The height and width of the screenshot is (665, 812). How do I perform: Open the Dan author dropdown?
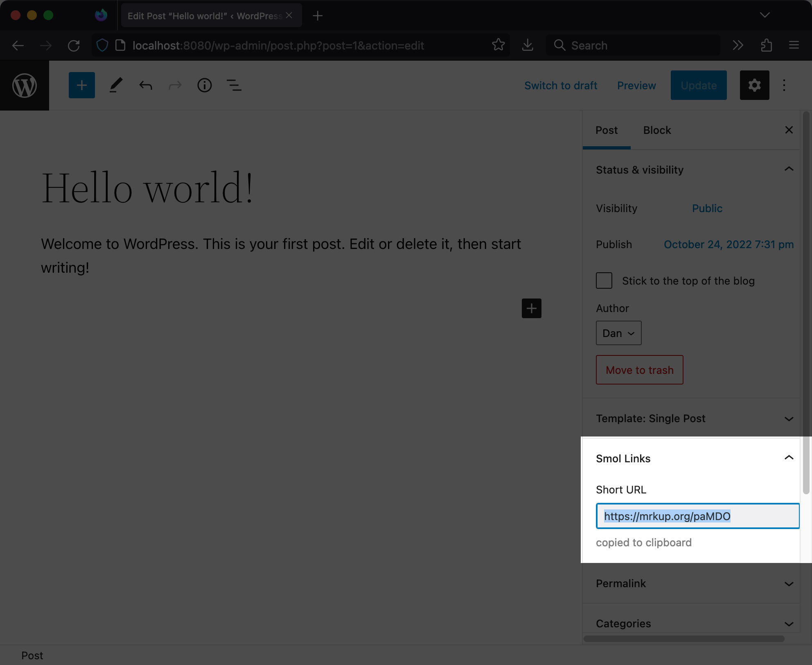(x=618, y=333)
